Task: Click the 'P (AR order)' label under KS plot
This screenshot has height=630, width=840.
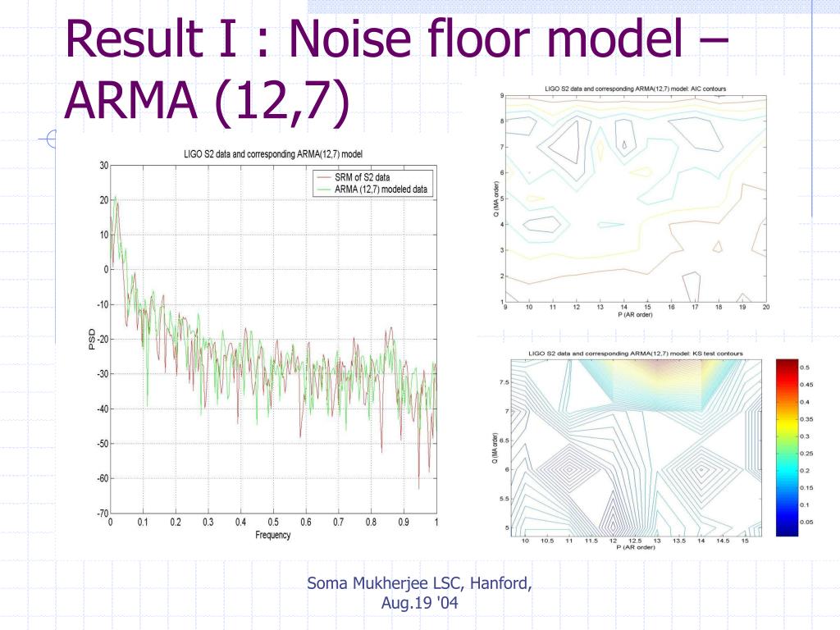Action: tap(636, 547)
